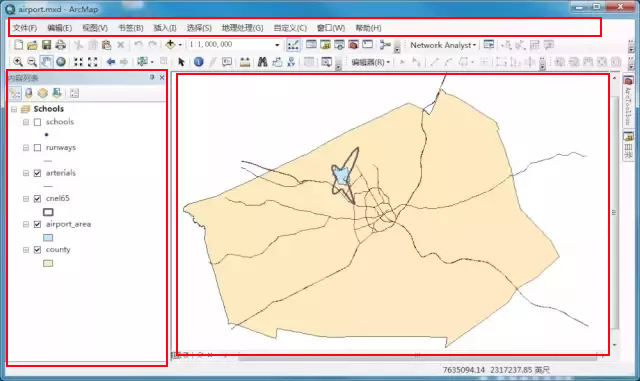
Task: Click the Add Data icon
Action: click(170, 45)
